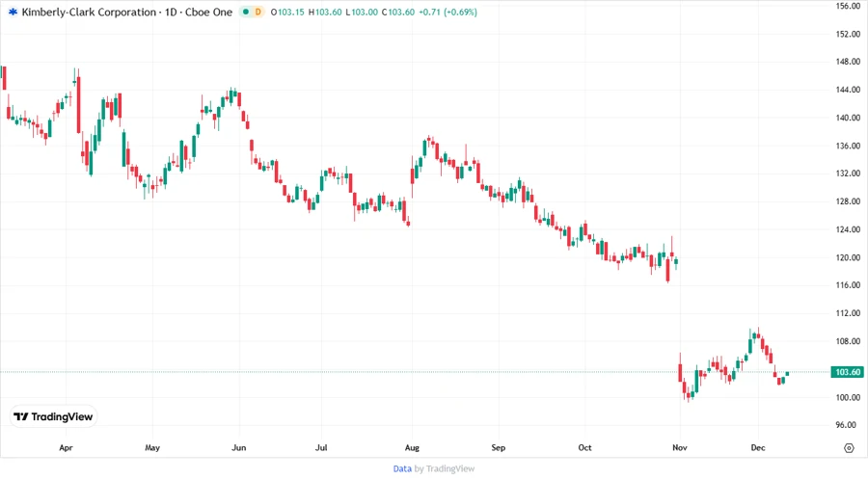868x480 pixels.
Task: Click the 152.00 price axis label
Action: [x=848, y=35]
